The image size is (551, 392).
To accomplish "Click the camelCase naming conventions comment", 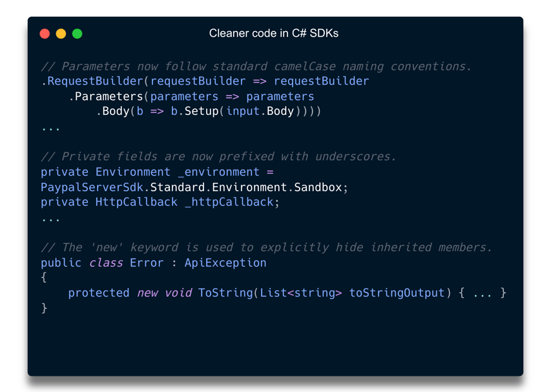I will click(x=256, y=67).
